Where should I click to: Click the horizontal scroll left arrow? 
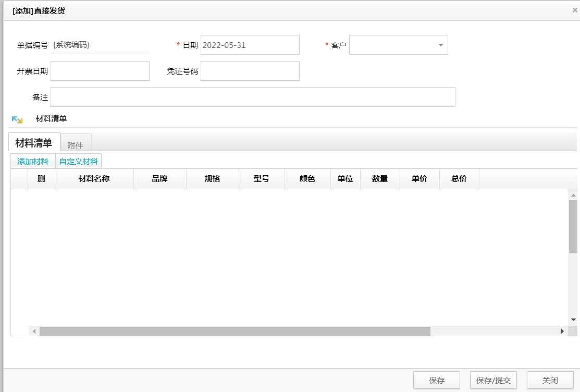[x=34, y=331]
